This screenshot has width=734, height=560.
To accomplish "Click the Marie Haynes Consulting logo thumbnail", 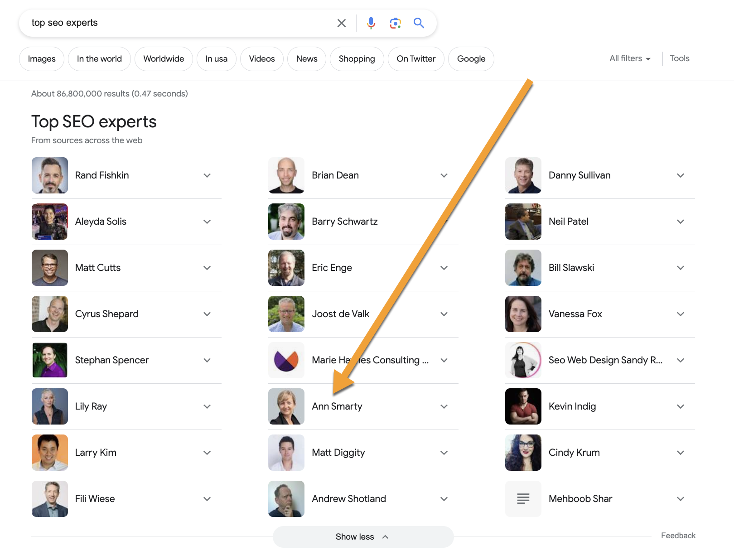I will 286,360.
